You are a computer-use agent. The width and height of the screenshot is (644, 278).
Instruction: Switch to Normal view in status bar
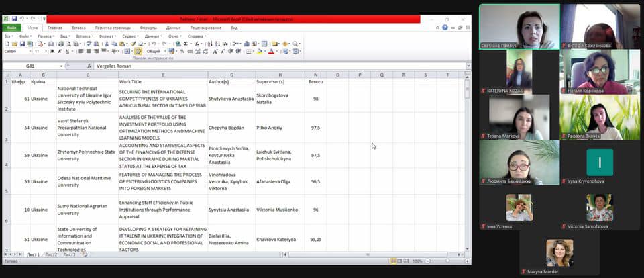coord(393,261)
